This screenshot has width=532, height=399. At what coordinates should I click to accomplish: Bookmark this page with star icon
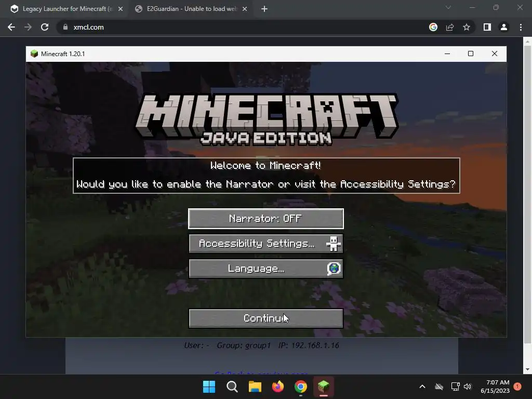[467, 27]
